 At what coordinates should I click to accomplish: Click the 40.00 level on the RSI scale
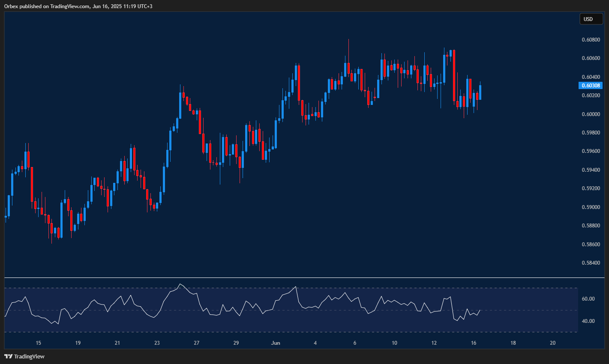pos(588,320)
